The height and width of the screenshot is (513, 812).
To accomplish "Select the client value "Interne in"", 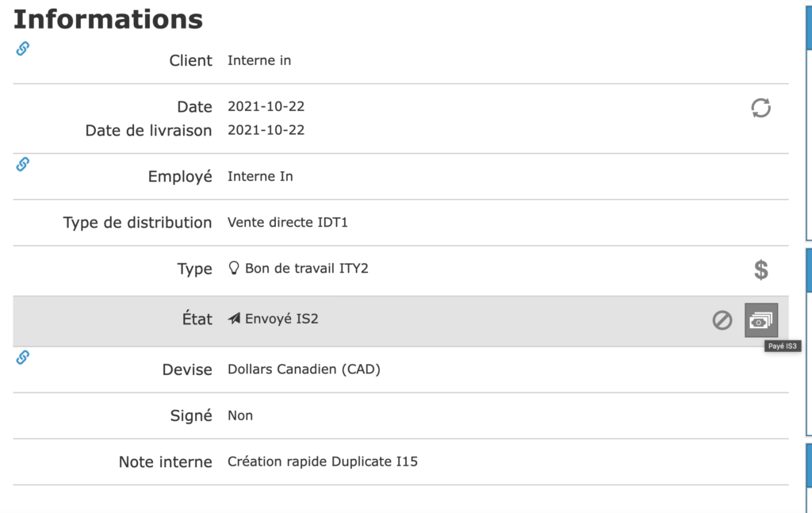I will [259, 60].
